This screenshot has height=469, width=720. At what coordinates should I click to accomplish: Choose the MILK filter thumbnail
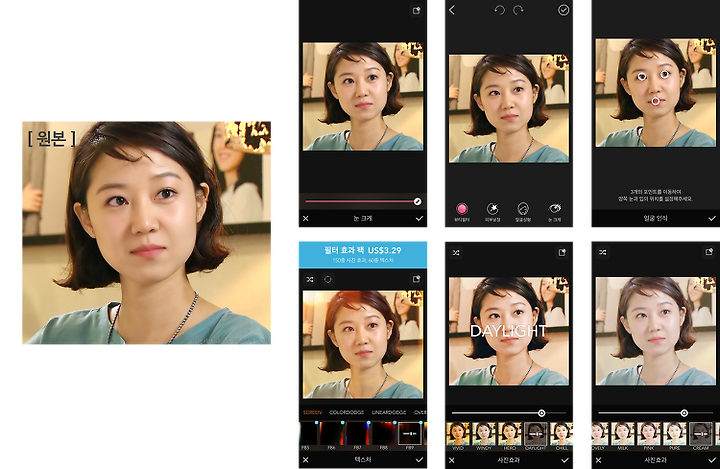(x=623, y=434)
